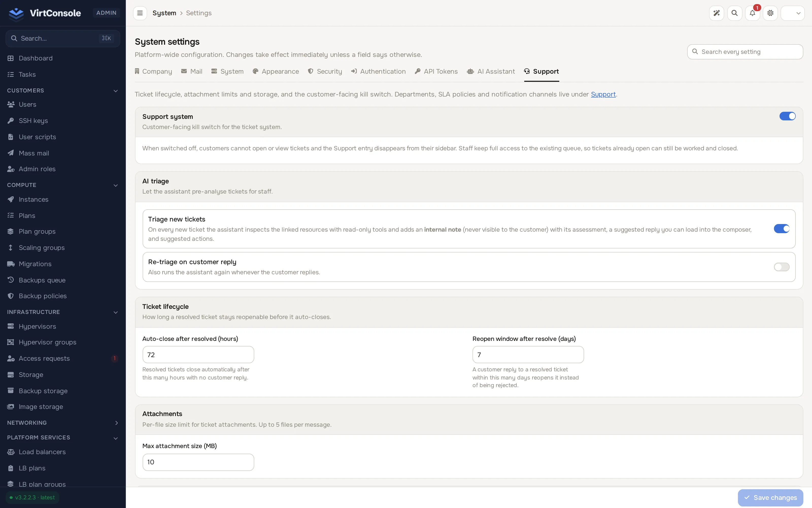Follow the Support link in description
812x508 pixels.
603,94
